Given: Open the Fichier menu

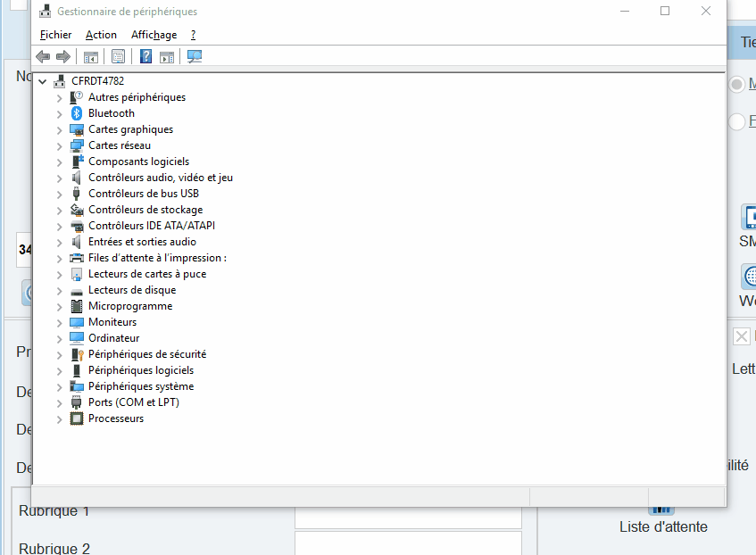Looking at the screenshot, I should [x=55, y=35].
